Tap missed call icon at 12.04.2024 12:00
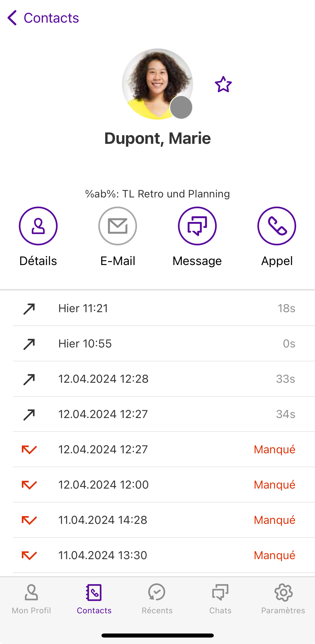This screenshot has width=315, height=644. 29,485
